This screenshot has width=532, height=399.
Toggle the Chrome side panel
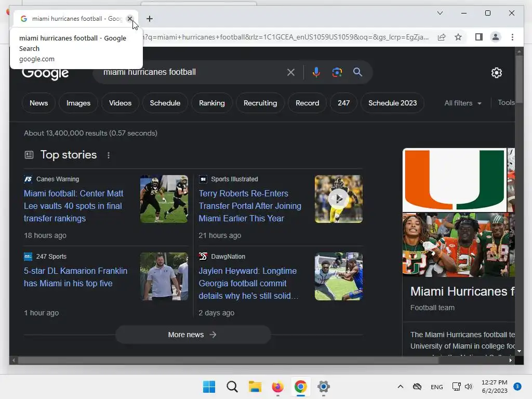pos(478,37)
